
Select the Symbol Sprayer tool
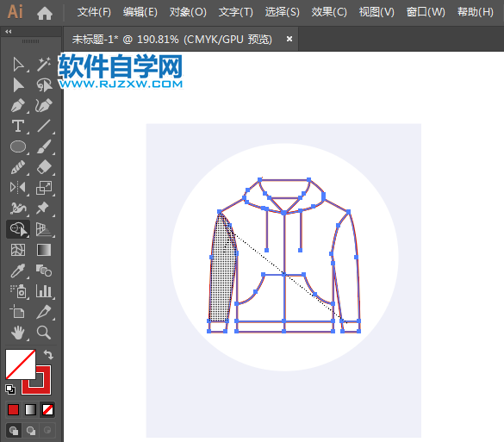tap(18, 291)
